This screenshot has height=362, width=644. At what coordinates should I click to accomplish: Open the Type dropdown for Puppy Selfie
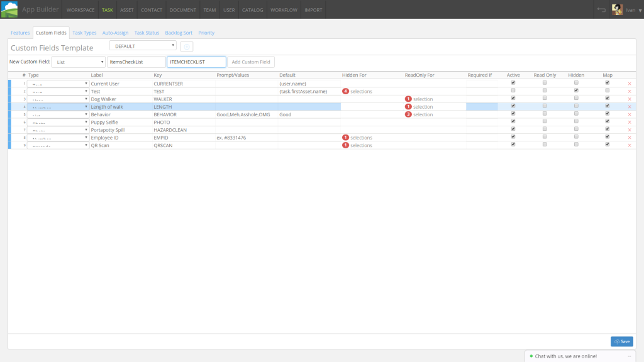[x=58, y=123]
